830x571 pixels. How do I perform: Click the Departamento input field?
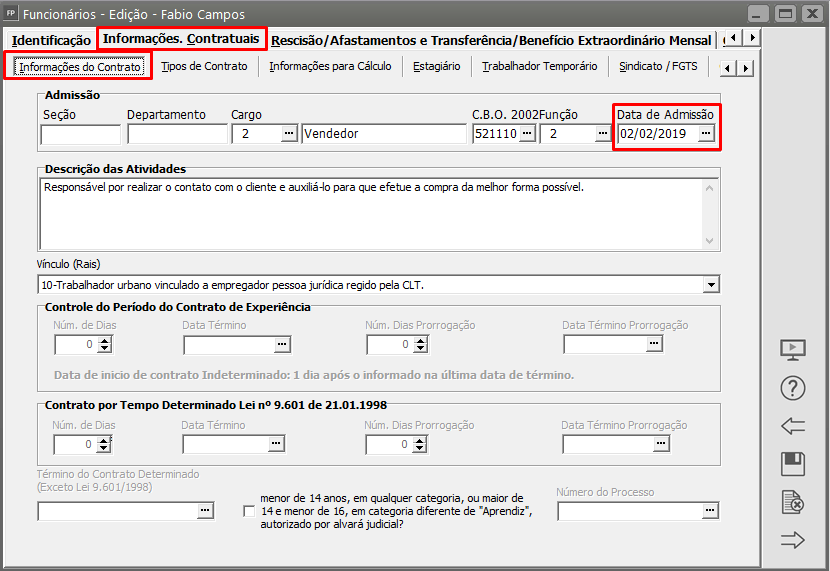(177, 134)
